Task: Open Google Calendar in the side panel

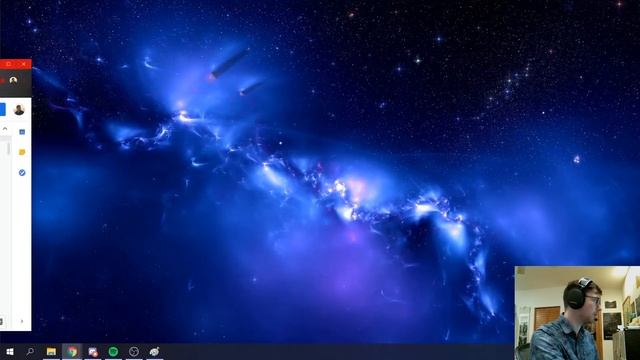Action: click(22, 132)
